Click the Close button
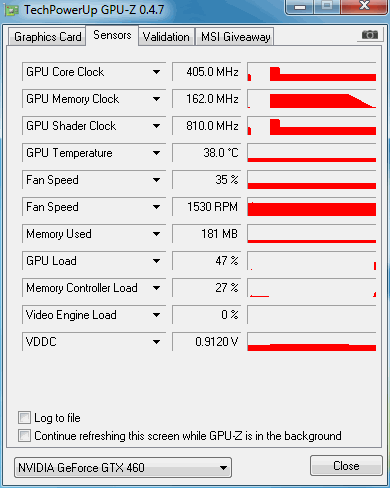 tap(346, 466)
